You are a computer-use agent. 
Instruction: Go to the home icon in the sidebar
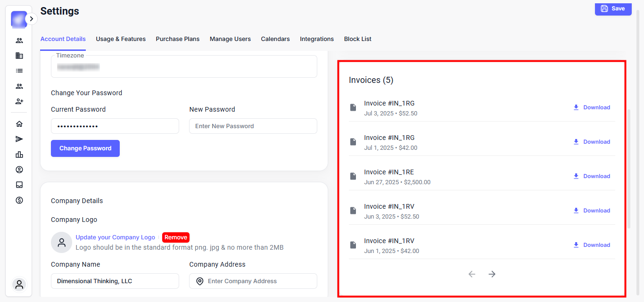coord(19,124)
